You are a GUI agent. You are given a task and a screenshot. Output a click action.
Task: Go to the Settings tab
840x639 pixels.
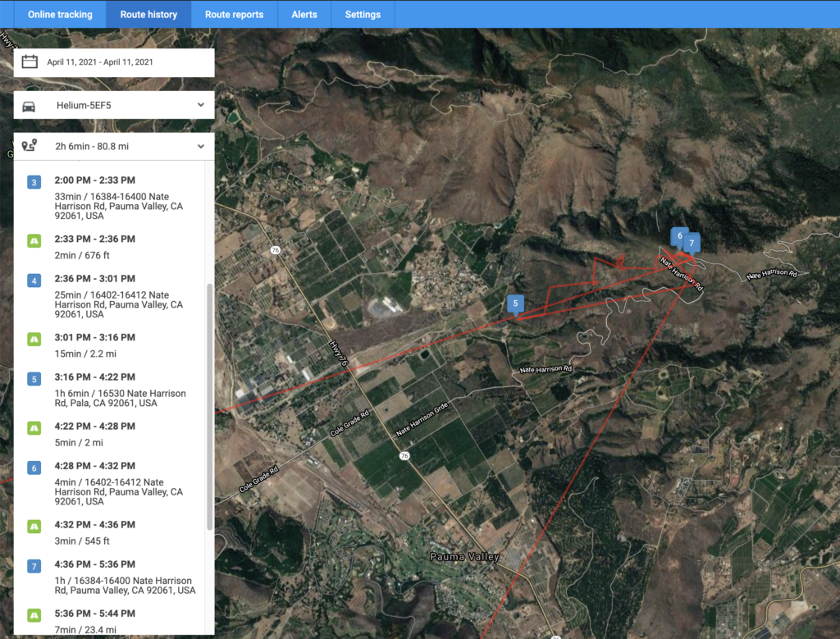pos(363,15)
